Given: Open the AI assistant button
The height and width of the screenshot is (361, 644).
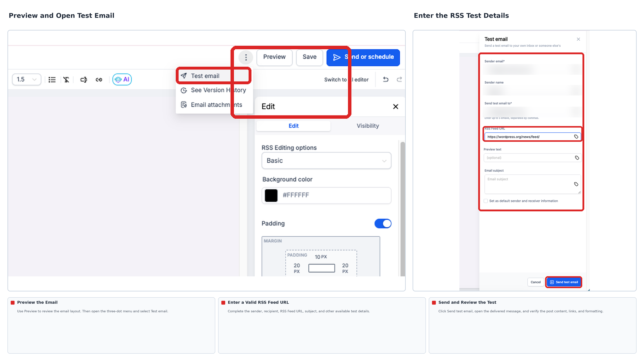Looking at the screenshot, I should click(122, 80).
